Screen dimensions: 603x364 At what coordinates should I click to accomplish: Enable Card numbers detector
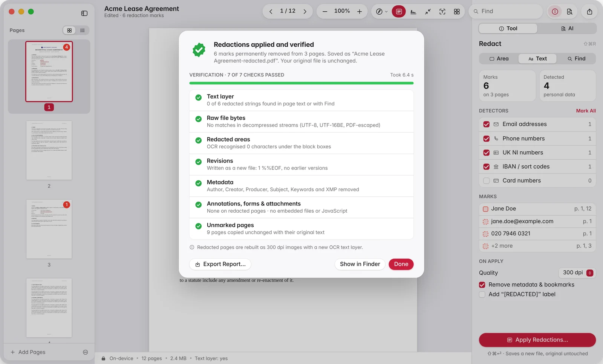tap(486, 181)
